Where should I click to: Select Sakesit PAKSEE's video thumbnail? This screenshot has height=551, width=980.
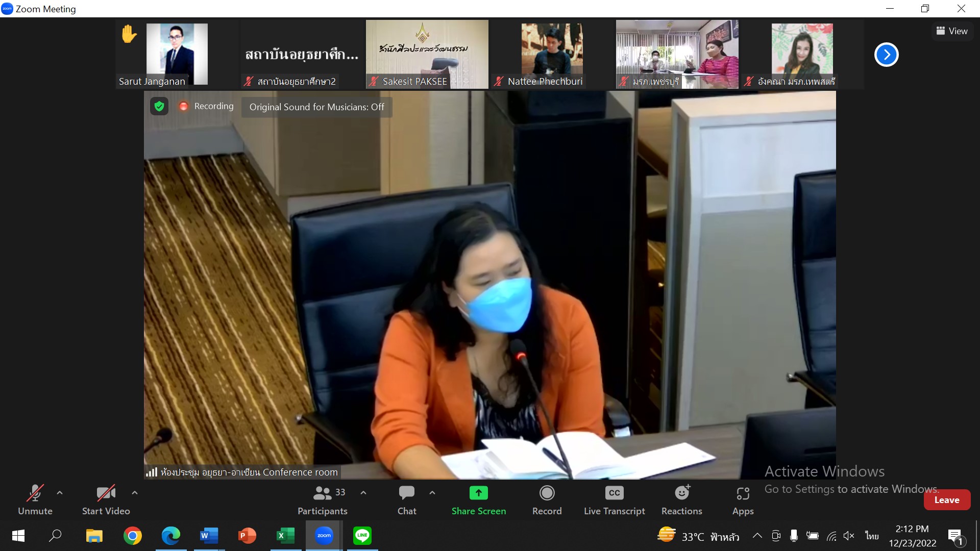[427, 54]
